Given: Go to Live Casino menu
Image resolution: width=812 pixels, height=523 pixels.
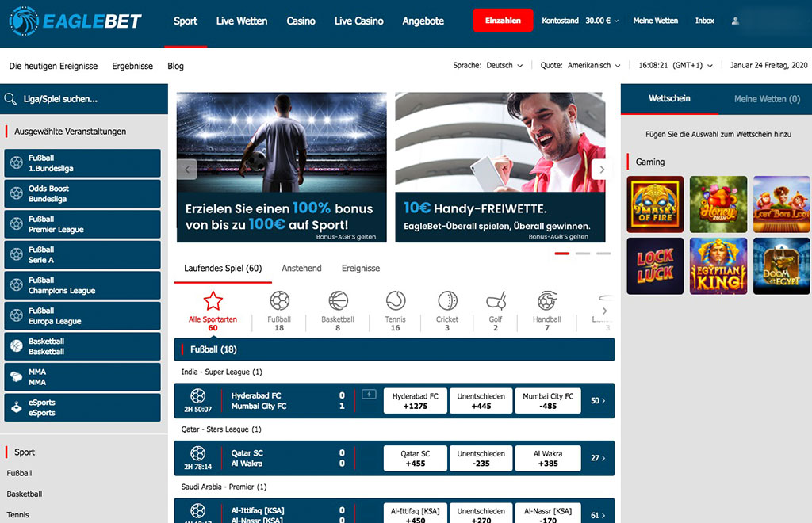Looking at the screenshot, I should [359, 21].
